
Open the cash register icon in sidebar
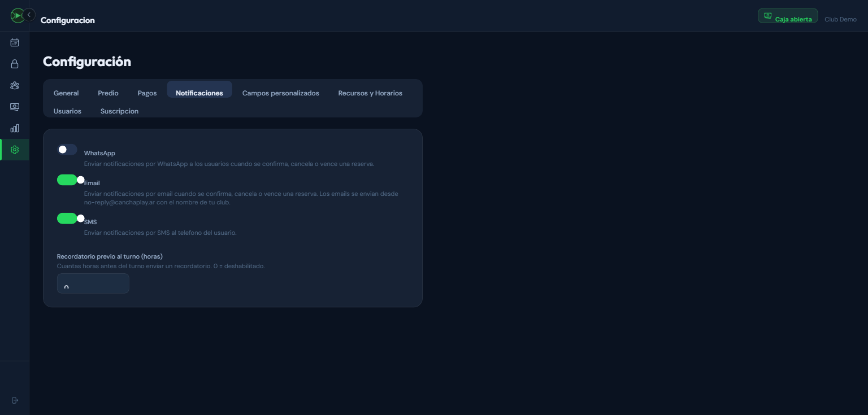coord(15,107)
